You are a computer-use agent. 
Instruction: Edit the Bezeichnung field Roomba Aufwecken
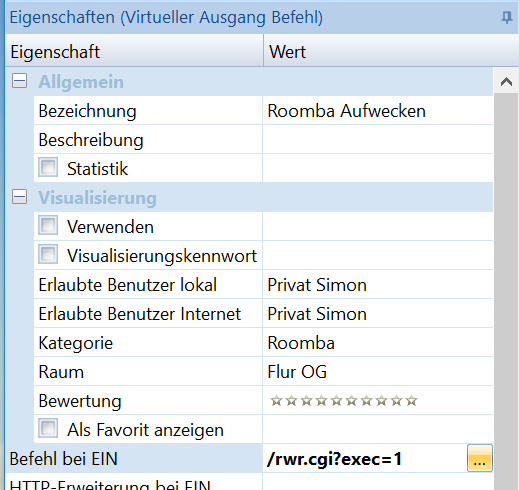pyautogui.click(x=378, y=111)
